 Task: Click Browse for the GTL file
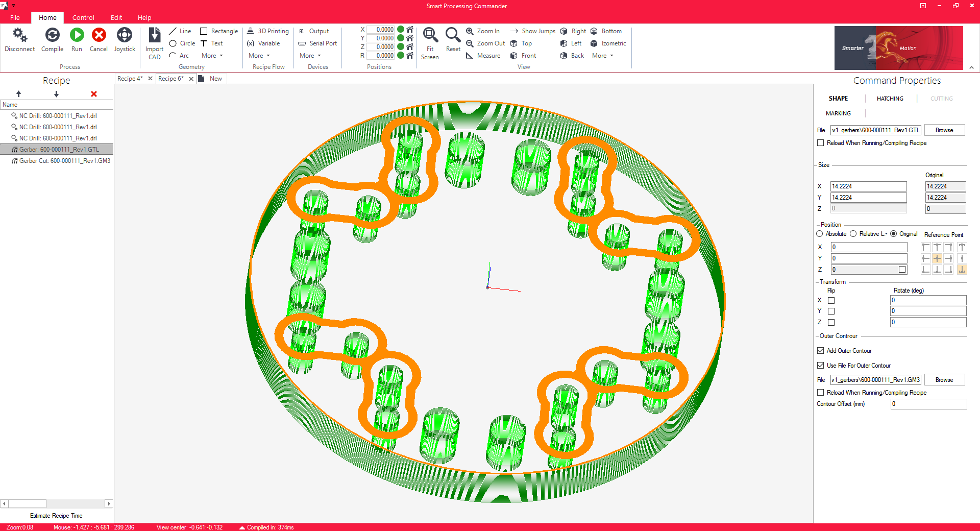(944, 130)
